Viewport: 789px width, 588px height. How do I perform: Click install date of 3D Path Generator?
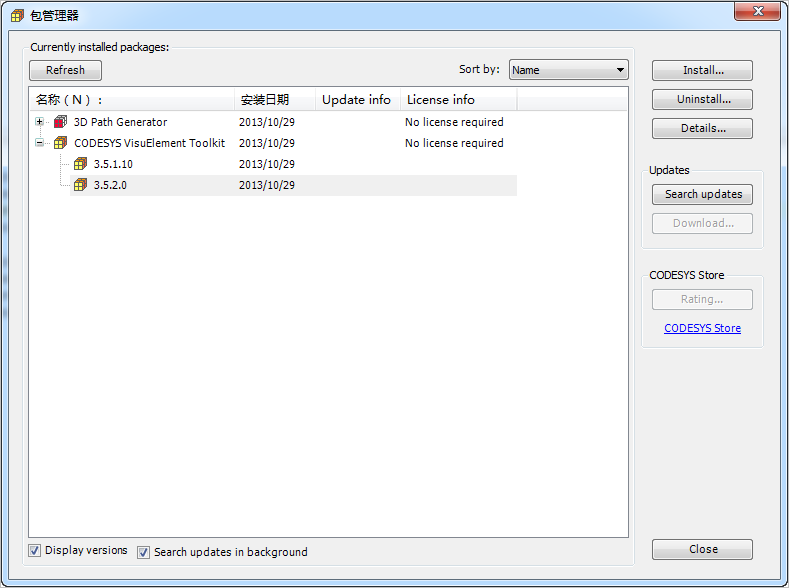pyautogui.click(x=267, y=122)
